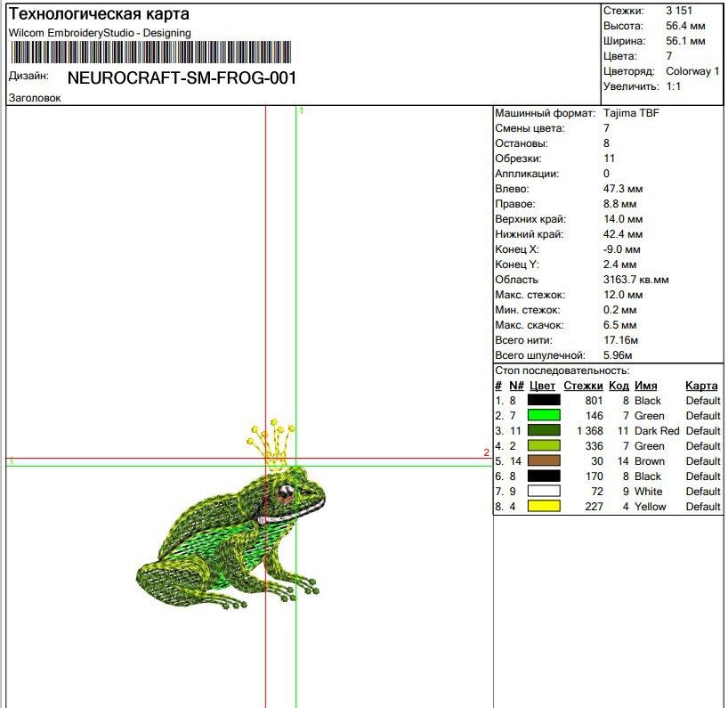Click the brown color swatch
The width and height of the screenshot is (728, 708).
click(x=544, y=460)
